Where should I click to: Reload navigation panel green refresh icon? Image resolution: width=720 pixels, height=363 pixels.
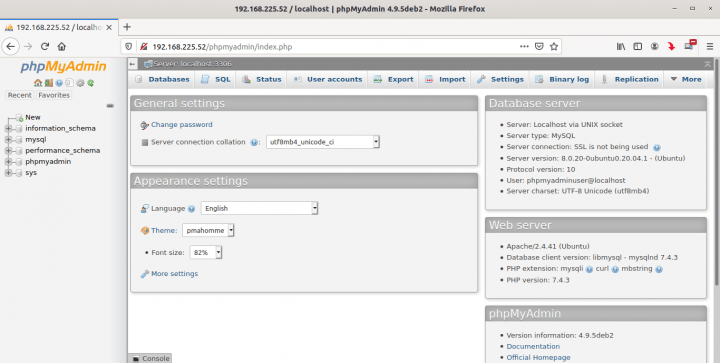pyautogui.click(x=91, y=83)
